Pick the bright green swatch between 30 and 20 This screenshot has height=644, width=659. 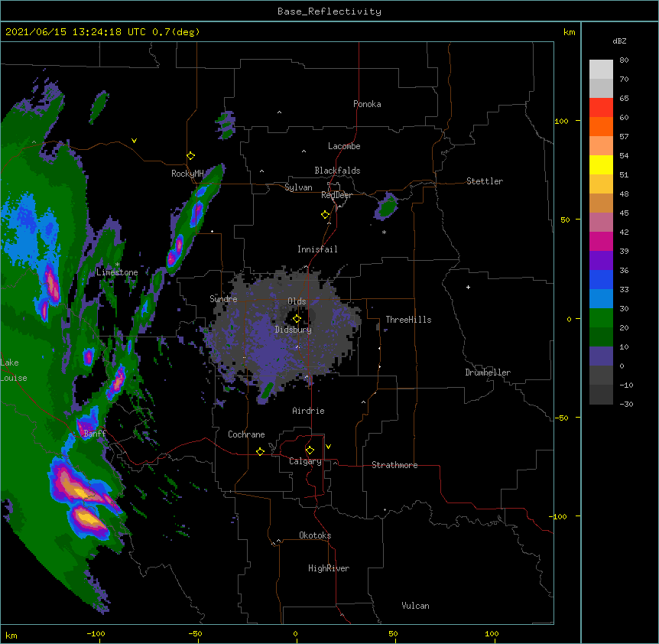601,318
